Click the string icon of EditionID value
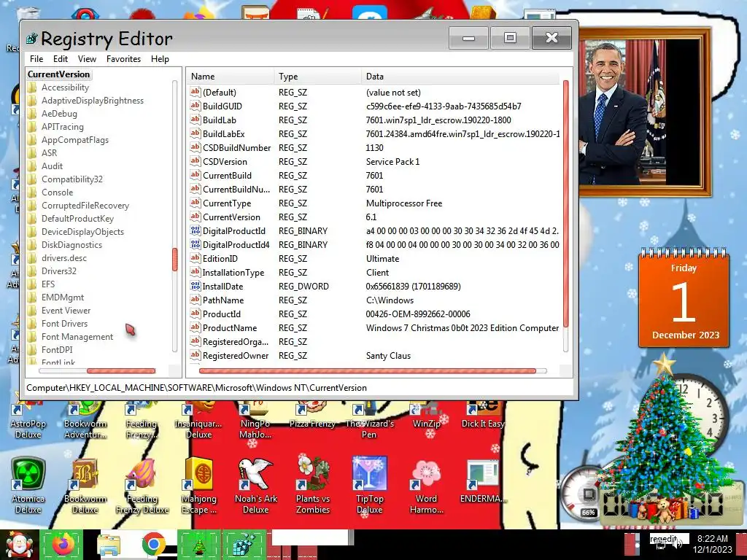Screen dimensions: 747x560 [195, 258]
